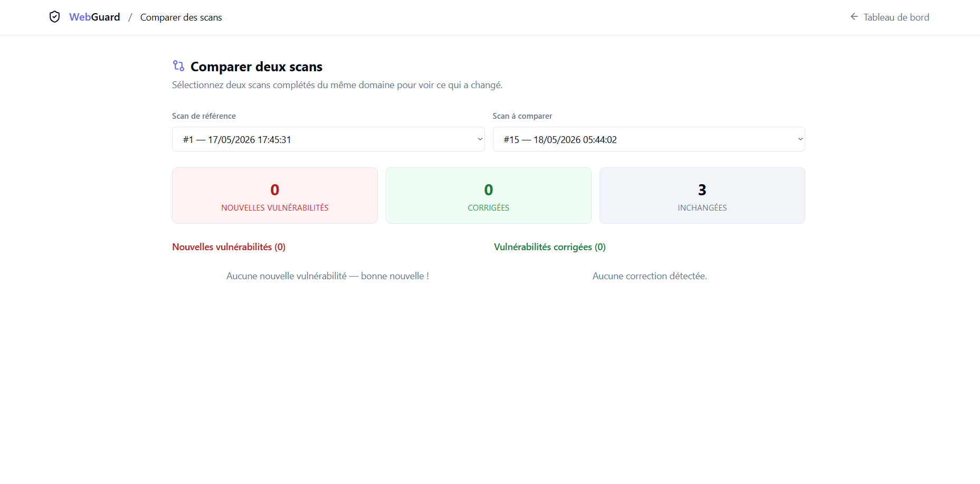Click the WebGuard shield logo icon
980x484 pixels.
click(x=54, y=17)
